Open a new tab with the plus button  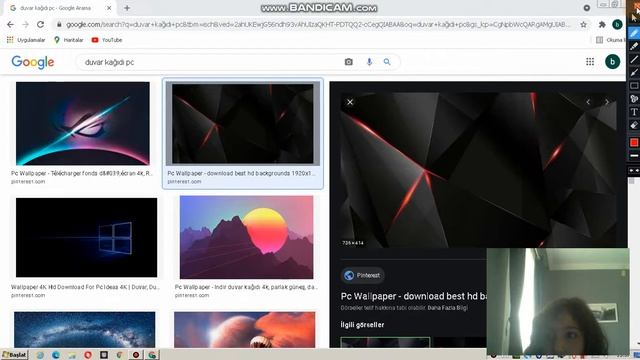(x=127, y=8)
